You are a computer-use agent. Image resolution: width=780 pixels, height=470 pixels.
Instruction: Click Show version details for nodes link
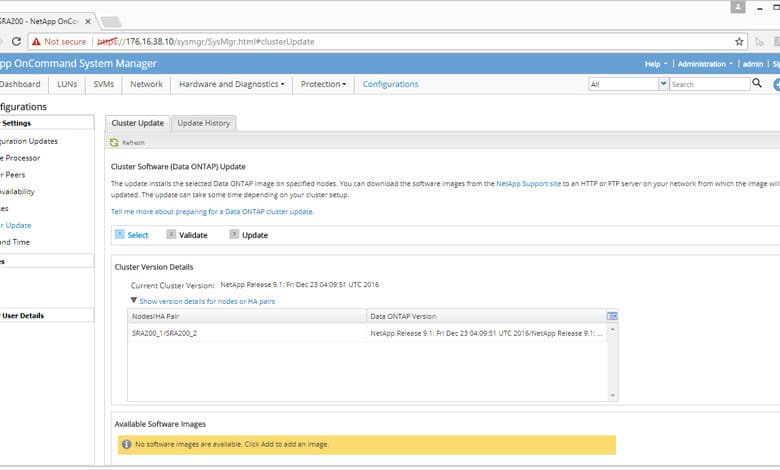point(207,301)
